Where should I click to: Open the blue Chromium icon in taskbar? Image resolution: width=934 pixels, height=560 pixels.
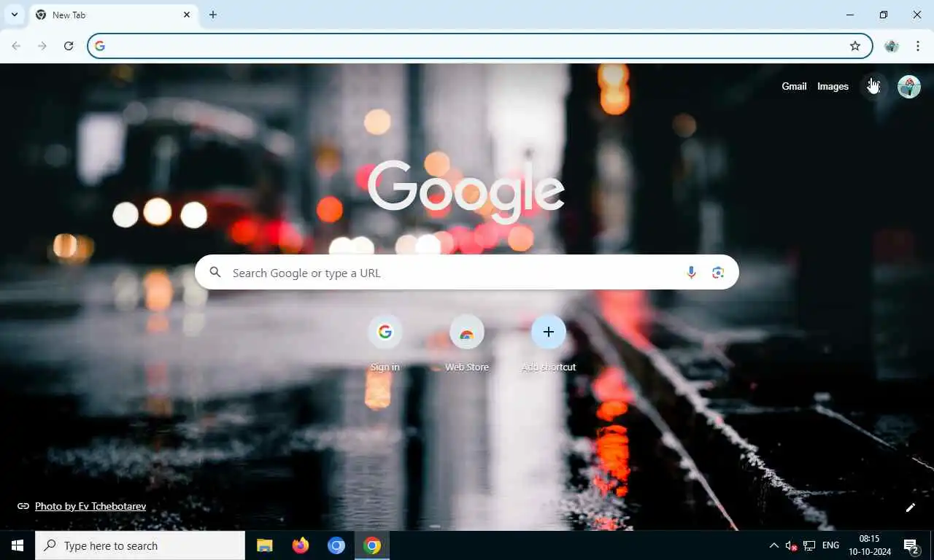[x=336, y=545]
